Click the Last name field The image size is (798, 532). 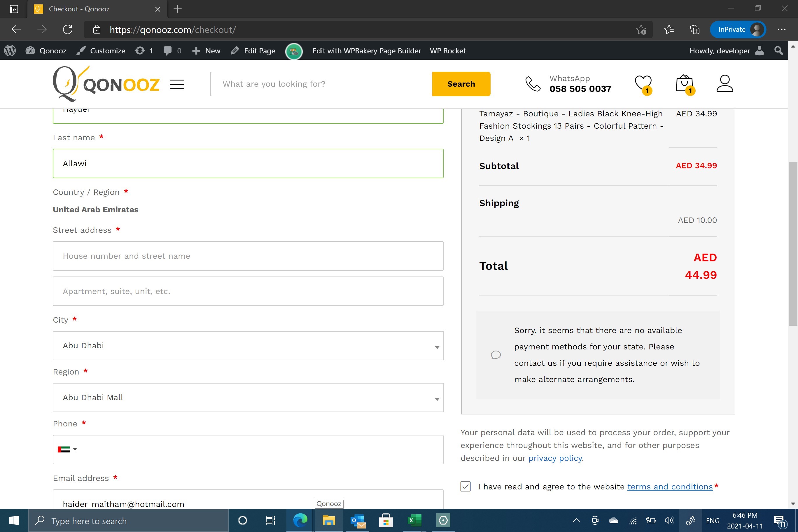coord(248,163)
